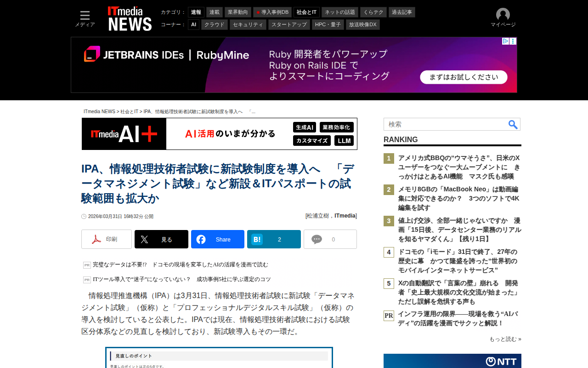Open ranking 1 article about アメリカ式BBQ
This screenshot has width=588, height=368.
tap(459, 167)
